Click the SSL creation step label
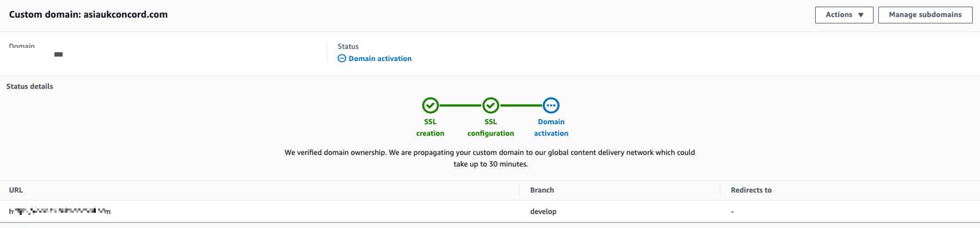Image resolution: width=980 pixels, height=228 pixels. [x=430, y=127]
